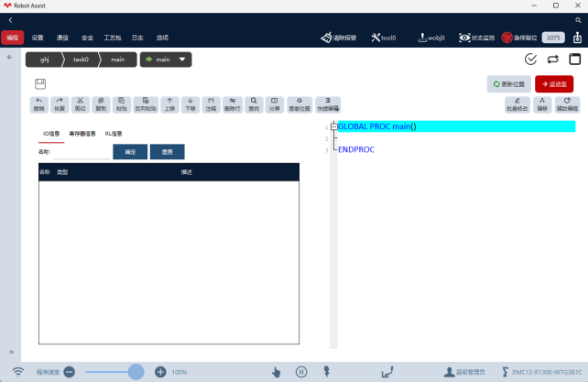The image size is (588, 382).
Task: Open the 日志 Log menu
Action: coord(137,38)
